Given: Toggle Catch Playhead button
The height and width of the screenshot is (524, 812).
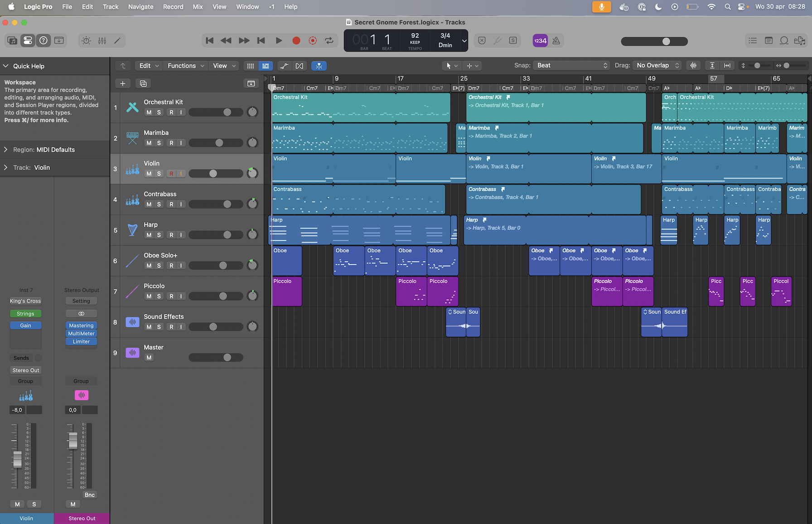Looking at the screenshot, I should 319,66.
